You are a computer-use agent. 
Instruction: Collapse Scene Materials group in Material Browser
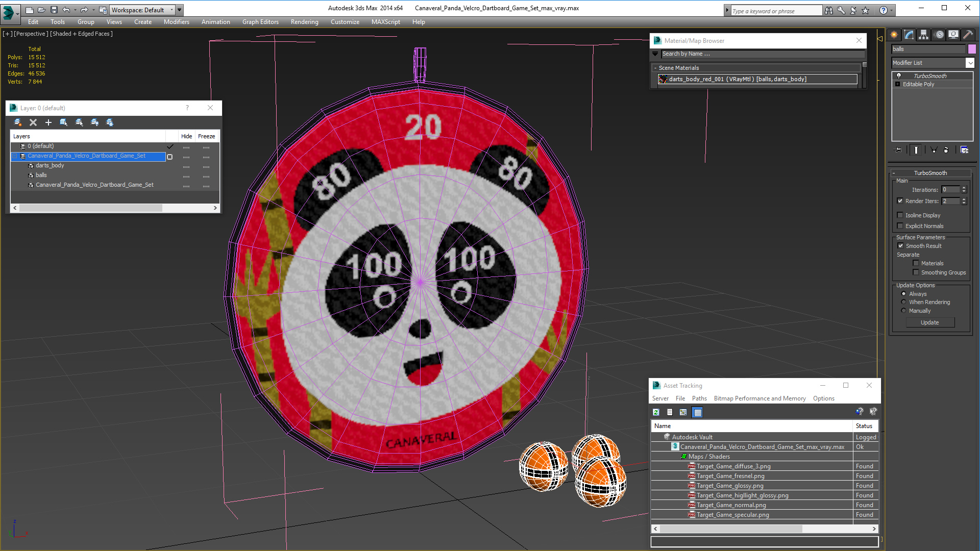[655, 68]
